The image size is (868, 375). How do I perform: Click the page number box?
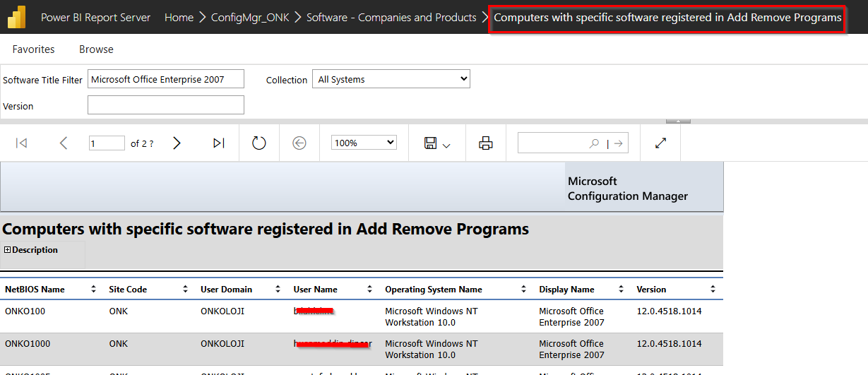[x=107, y=143]
